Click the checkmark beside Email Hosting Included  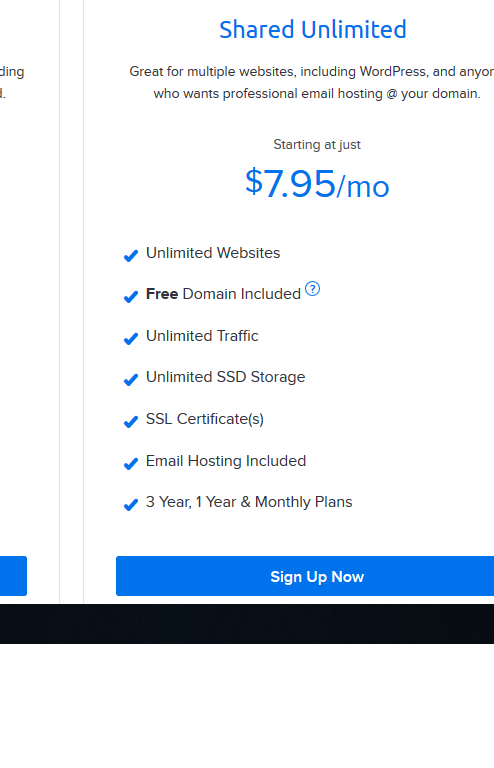[131, 464]
